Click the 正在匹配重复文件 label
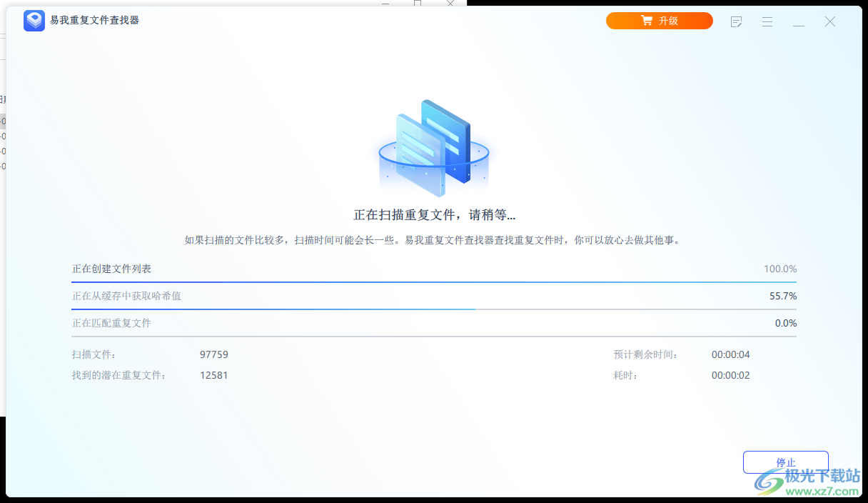This screenshot has height=503, width=868. coord(111,323)
